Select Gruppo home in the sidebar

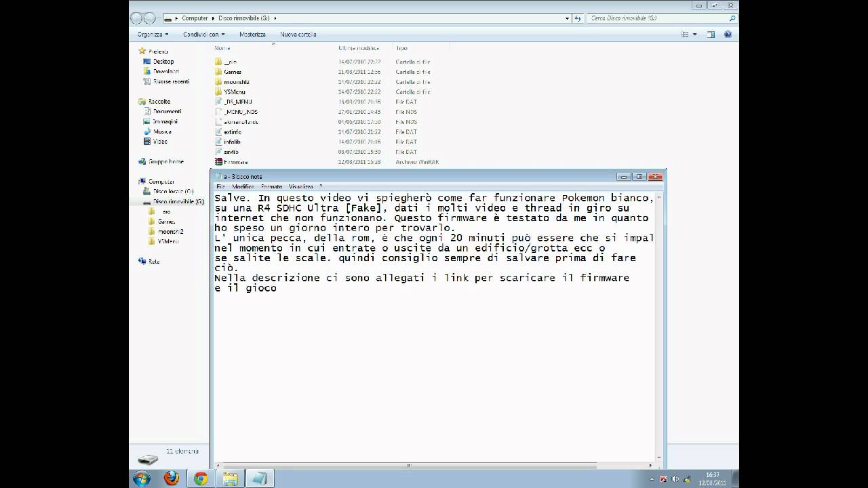tap(166, 162)
